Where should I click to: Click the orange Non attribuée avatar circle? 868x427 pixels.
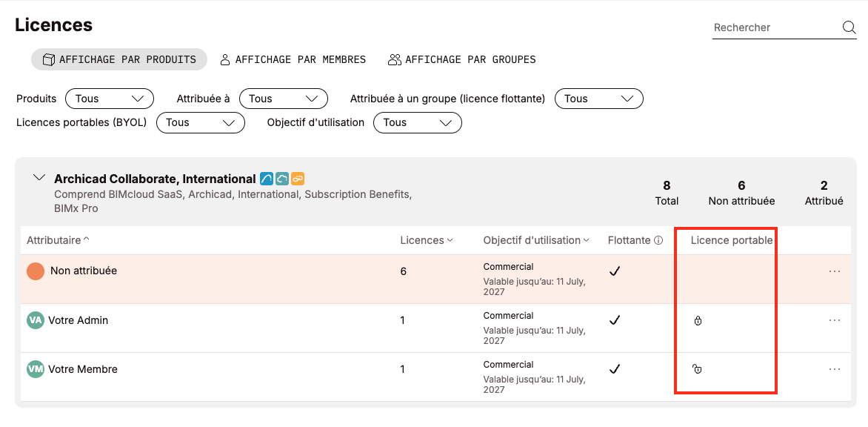pos(36,271)
